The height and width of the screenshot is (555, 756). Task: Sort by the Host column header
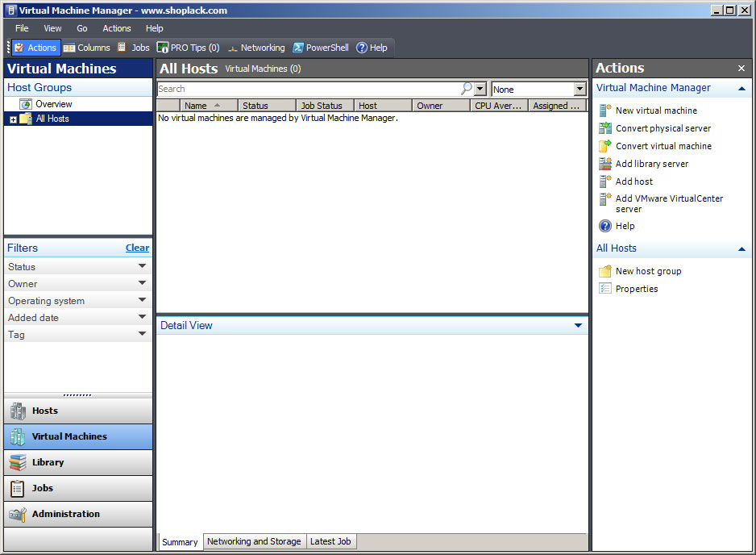click(x=384, y=105)
